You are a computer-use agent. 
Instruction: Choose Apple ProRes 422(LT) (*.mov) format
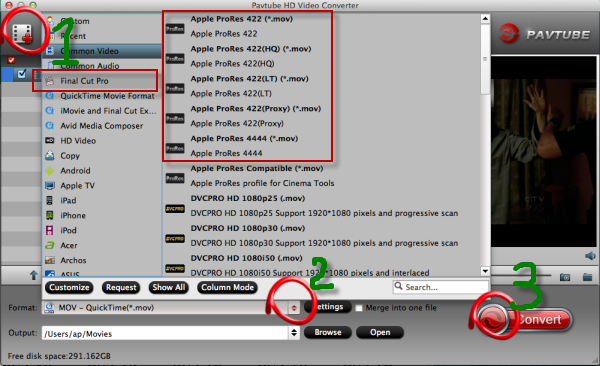tap(249, 78)
